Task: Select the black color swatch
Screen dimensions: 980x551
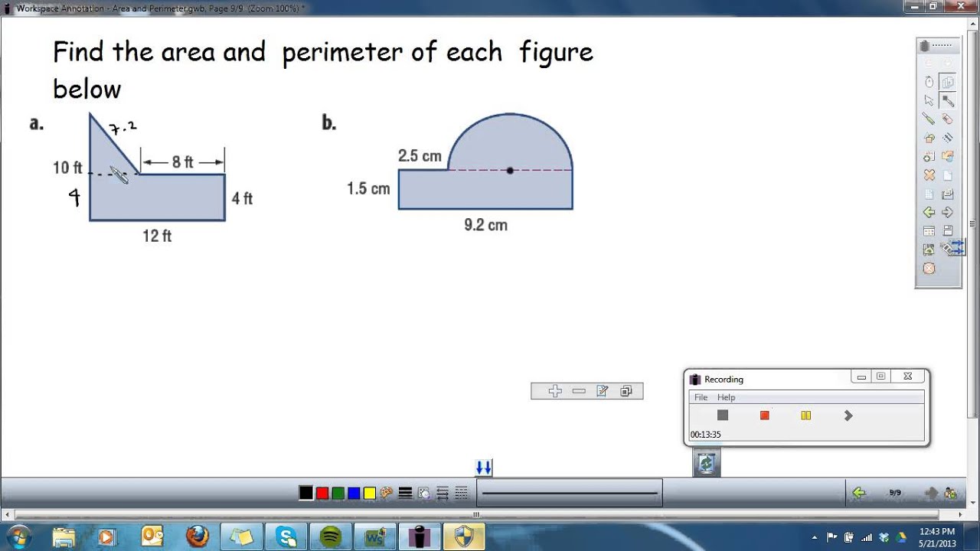Action: (x=305, y=493)
